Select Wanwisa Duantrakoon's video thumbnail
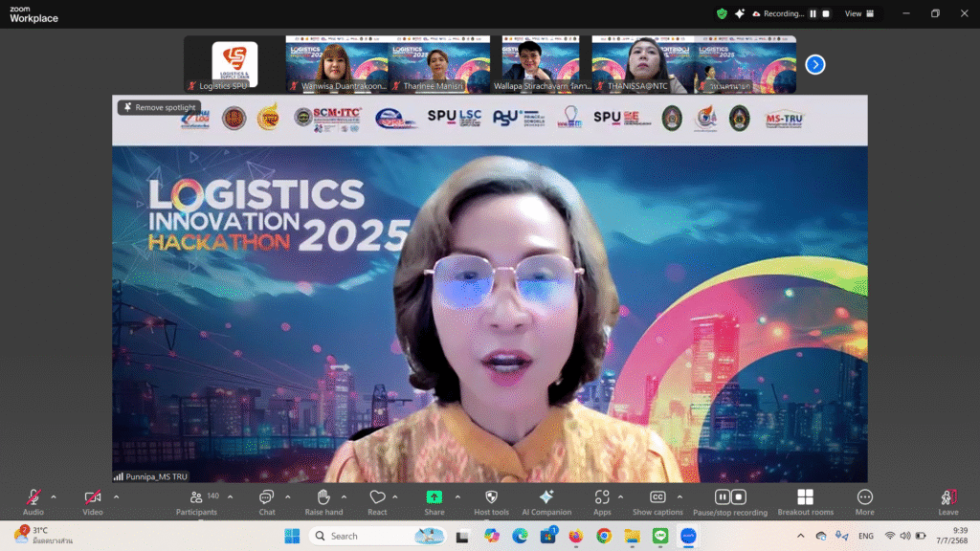 337,64
